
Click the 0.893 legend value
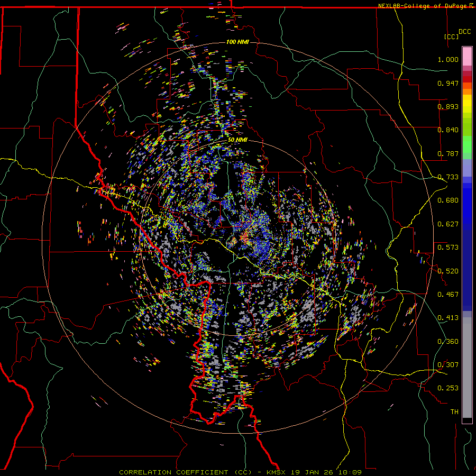(448, 106)
